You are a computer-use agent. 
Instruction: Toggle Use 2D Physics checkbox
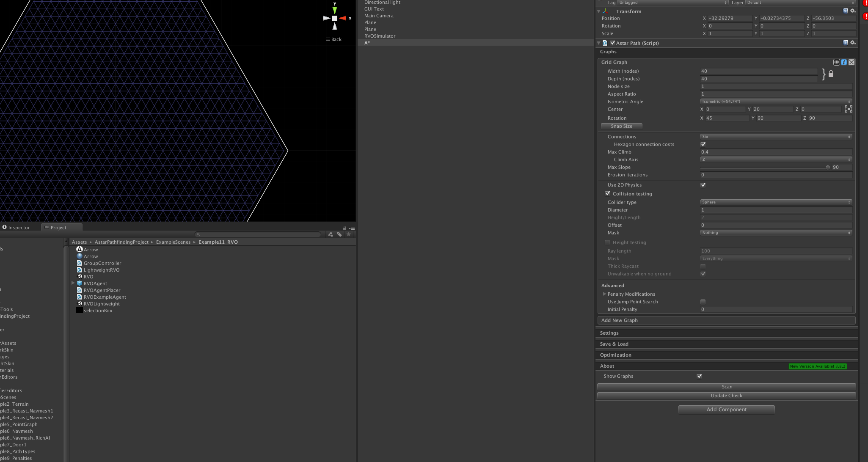click(x=703, y=185)
